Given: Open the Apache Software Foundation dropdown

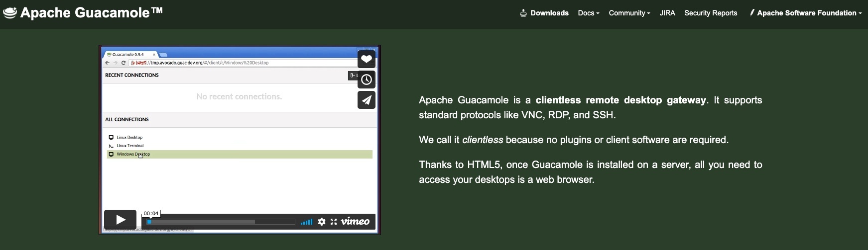Looking at the screenshot, I should click(x=809, y=13).
